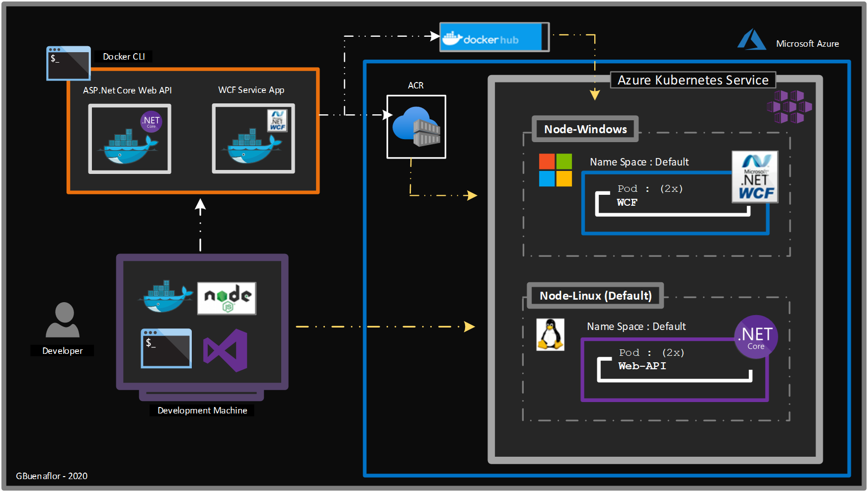
Task: Click the Development Machine label
Action: [x=202, y=410]
